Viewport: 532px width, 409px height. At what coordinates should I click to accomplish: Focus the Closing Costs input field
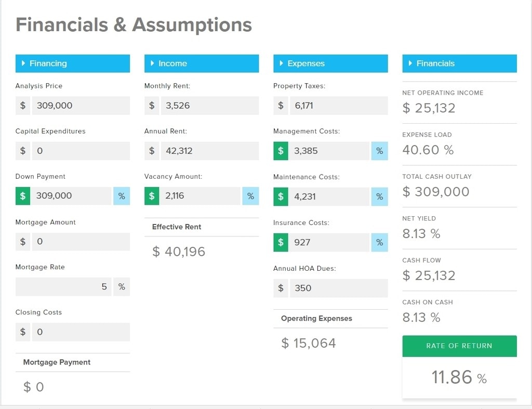81,332
